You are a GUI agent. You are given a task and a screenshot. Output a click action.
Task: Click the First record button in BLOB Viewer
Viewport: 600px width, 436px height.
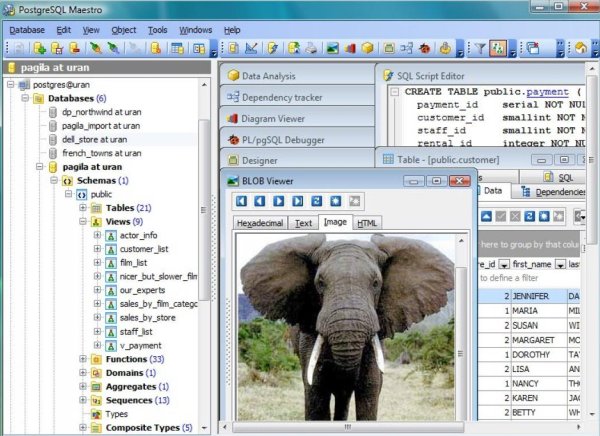242,201
